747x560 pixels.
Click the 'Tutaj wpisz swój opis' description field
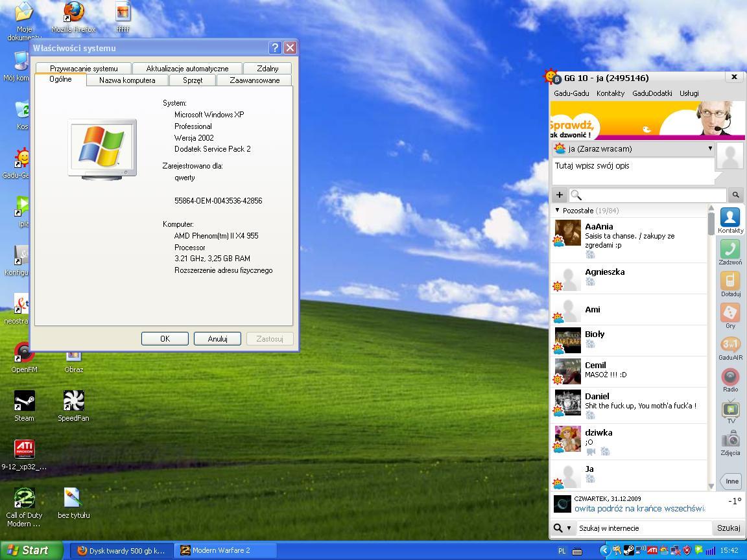tap(633, 171)
